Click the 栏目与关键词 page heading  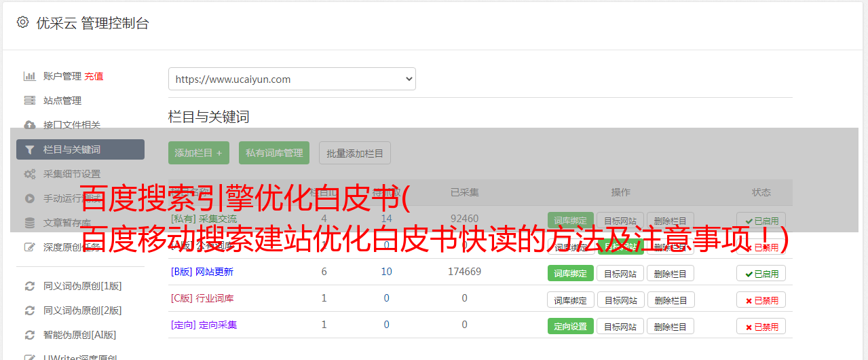(209, 117)
